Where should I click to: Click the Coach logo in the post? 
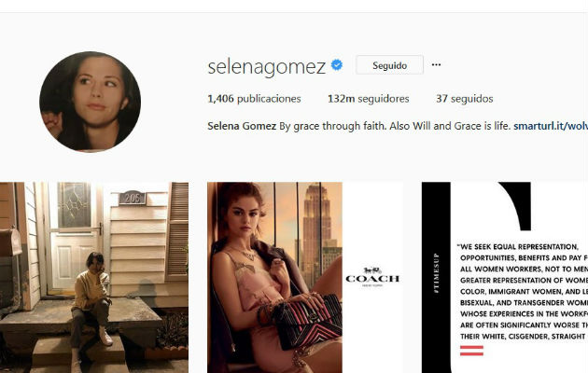coord(372,276)
